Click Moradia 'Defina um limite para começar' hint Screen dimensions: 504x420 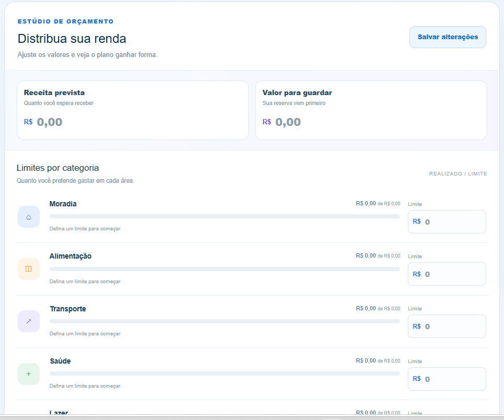tap(85, 229)
